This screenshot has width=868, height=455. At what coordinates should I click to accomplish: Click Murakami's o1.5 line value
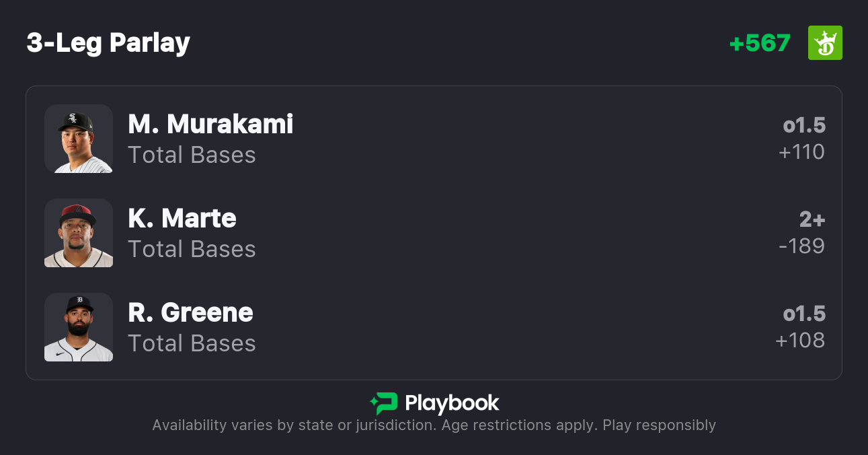[804, 125]
